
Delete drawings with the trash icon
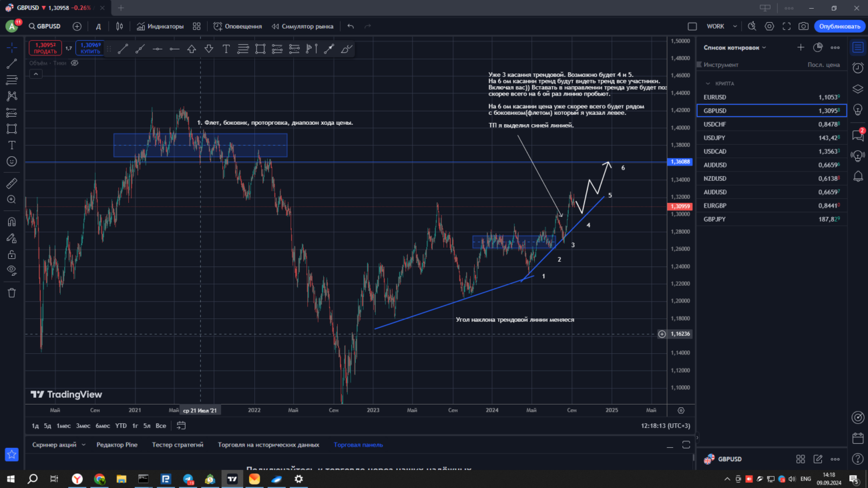coord(11,292)
